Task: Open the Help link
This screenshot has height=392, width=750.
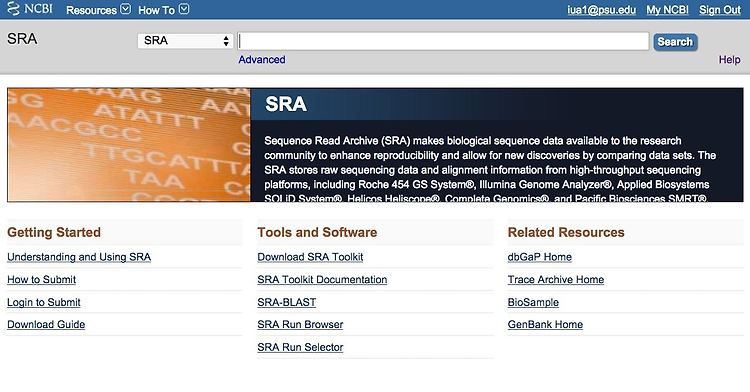Action: click(729, 60)
